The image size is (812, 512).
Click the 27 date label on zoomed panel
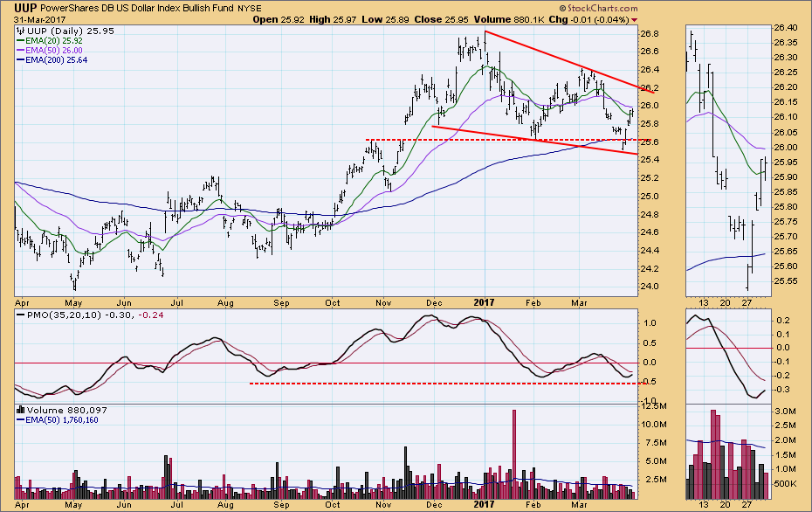click(747, 302)
